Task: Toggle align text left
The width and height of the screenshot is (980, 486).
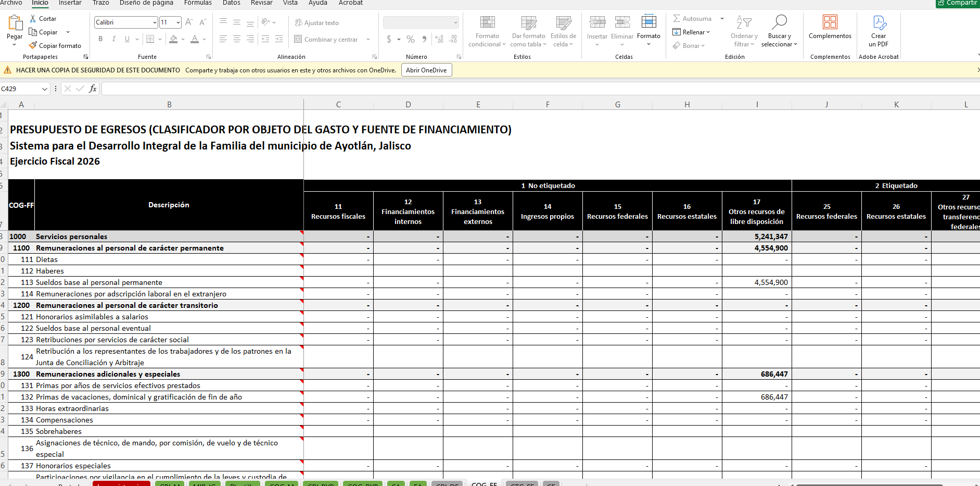Action: [x=223, y=39]
